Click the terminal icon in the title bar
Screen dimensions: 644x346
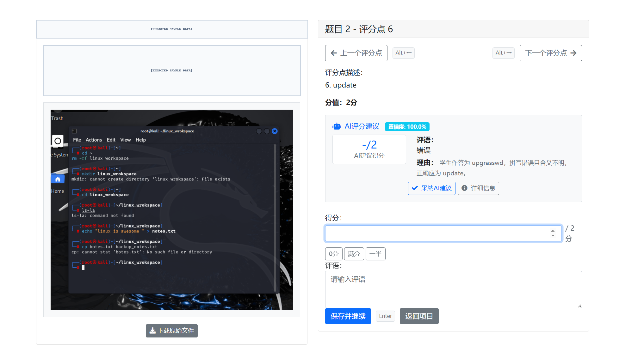coord(75,131)
